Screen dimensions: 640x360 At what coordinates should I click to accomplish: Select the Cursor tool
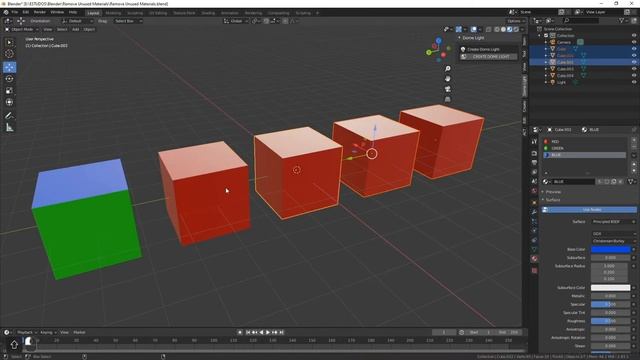click(x=9, y=53)
